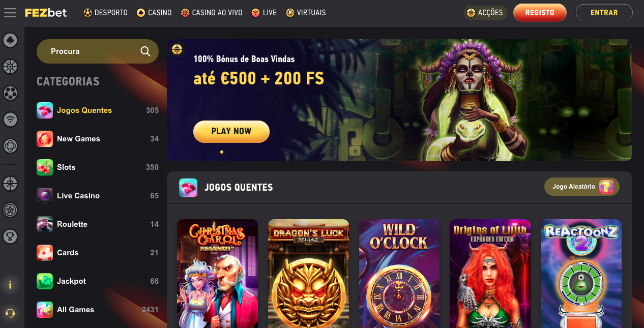Go to the active third banner dot
The height and width of the screenshot is (328, 644).
(x=222, y=152)
